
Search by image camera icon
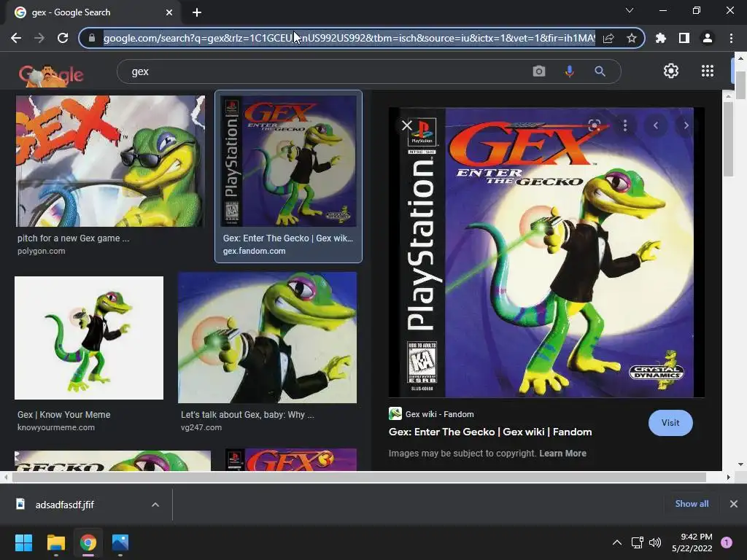click(x=539, y=71)
